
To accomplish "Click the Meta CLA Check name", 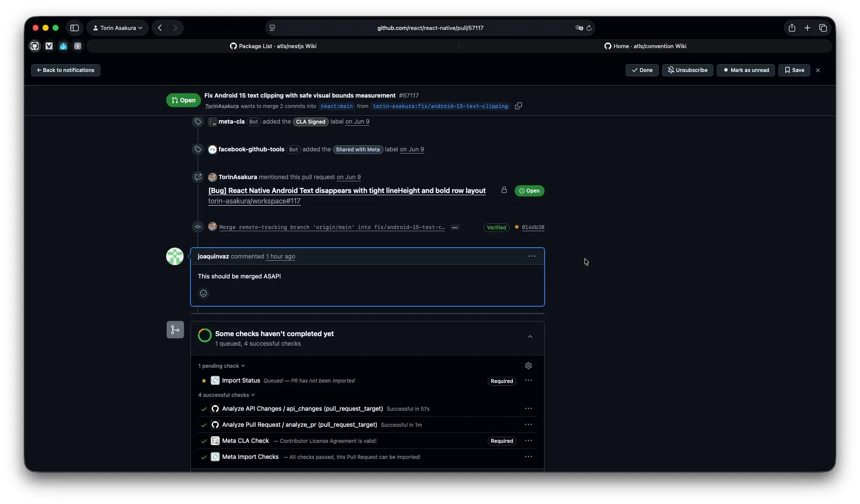I will coord(246,441).
